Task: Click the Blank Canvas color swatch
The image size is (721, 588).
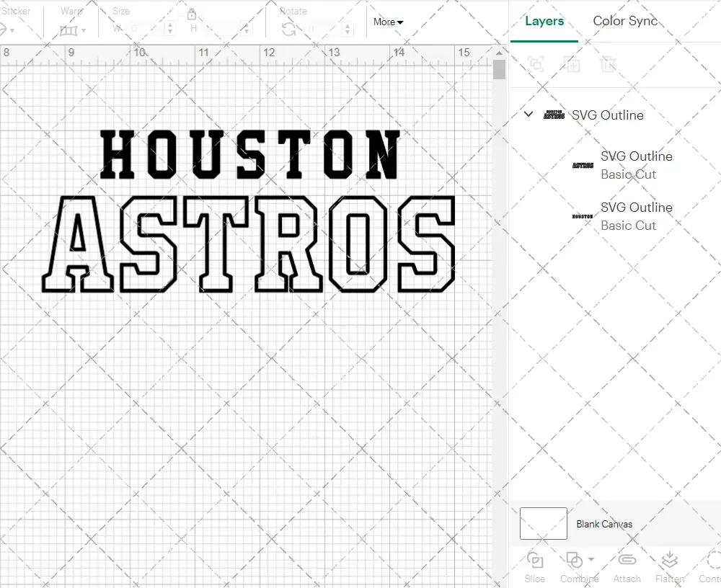Action: tap(542, 524)
